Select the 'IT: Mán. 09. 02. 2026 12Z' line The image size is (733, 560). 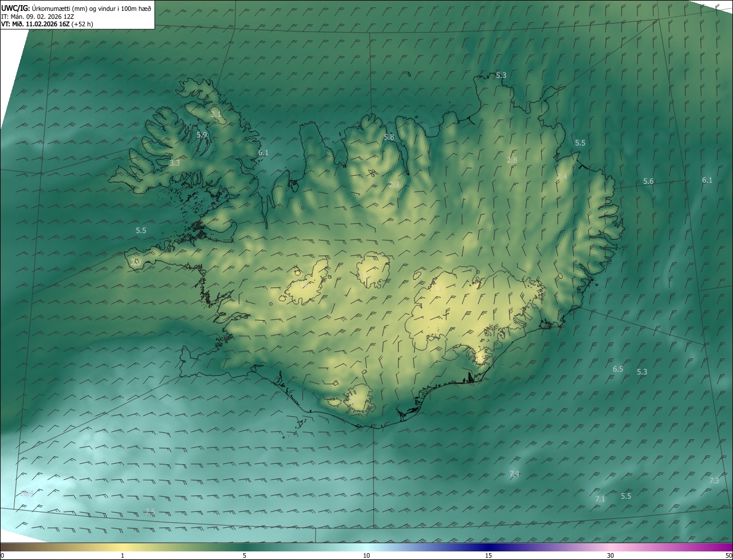click(x=39, y=16)
